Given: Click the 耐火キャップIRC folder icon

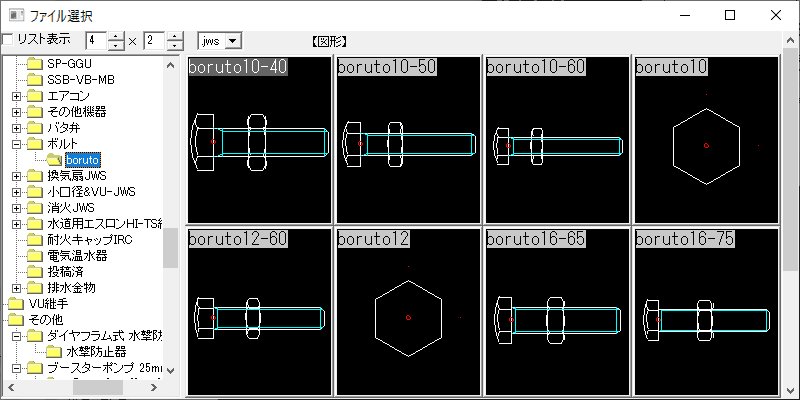Looking at the screenshot, I should (35, 240).
